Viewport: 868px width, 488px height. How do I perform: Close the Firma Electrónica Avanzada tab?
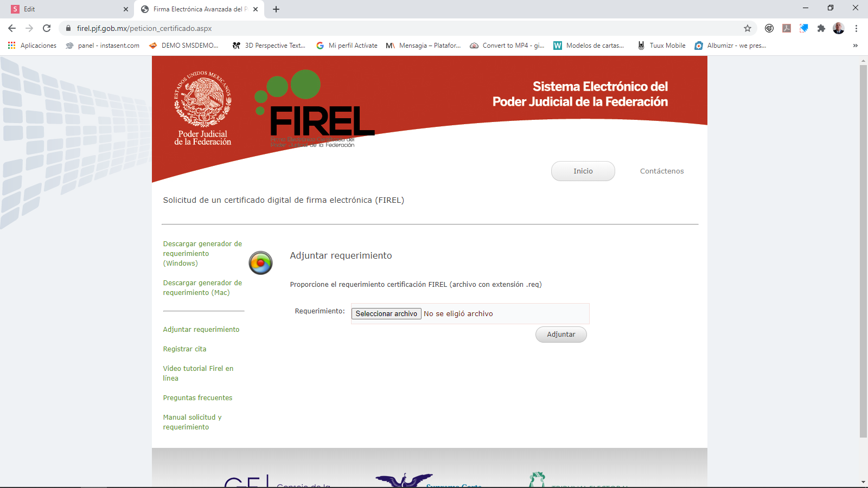tap(256, 9)
